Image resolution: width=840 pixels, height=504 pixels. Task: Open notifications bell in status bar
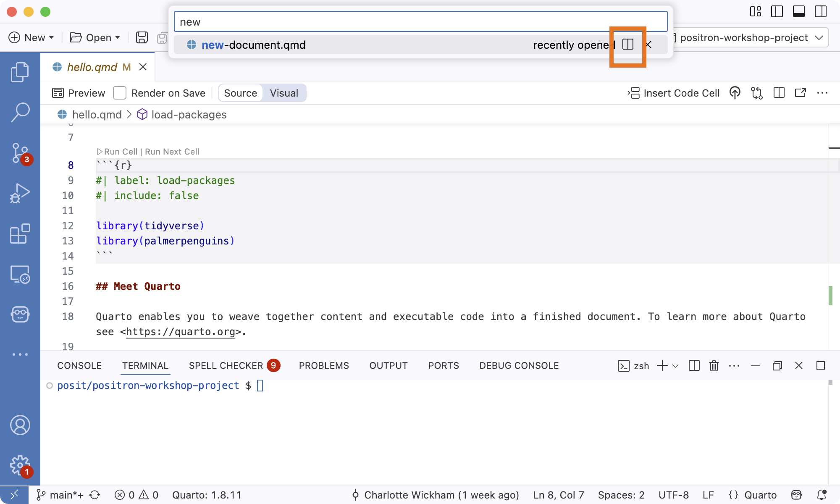point(822,495)
